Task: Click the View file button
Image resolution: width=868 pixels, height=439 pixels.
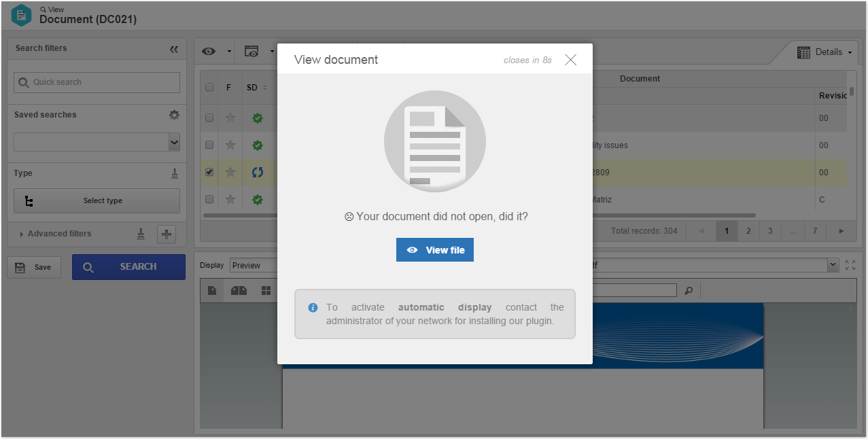Action: coord(435,249)
